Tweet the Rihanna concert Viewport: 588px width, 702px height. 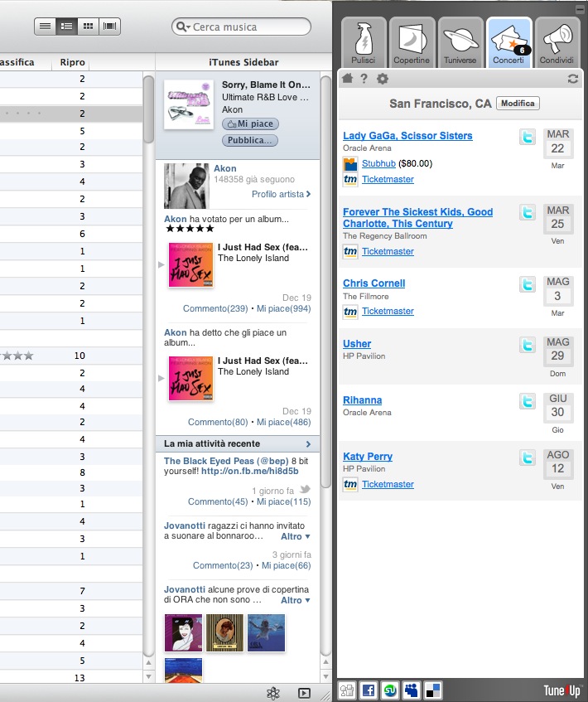click(x=528, y=401)
